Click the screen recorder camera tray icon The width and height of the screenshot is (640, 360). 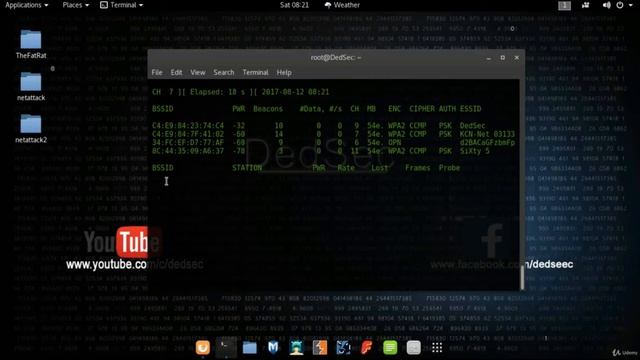point(586,5)
